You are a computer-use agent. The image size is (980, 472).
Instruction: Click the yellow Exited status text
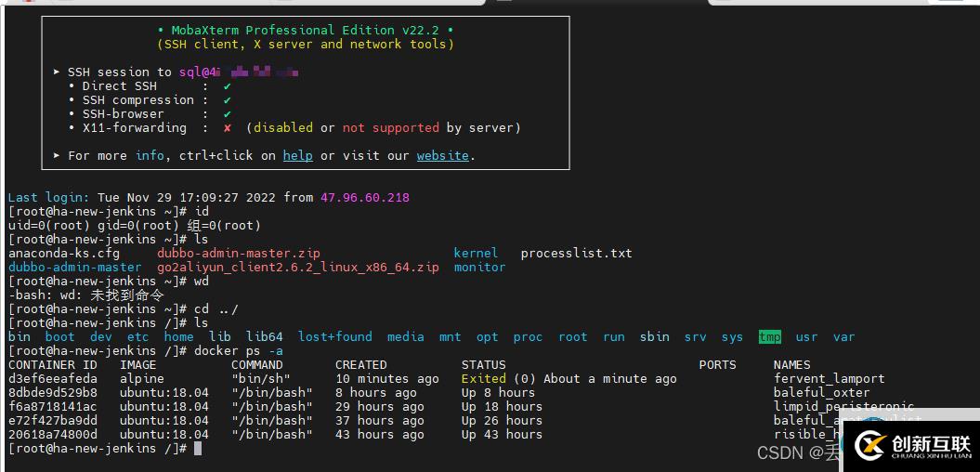point(483,379)
